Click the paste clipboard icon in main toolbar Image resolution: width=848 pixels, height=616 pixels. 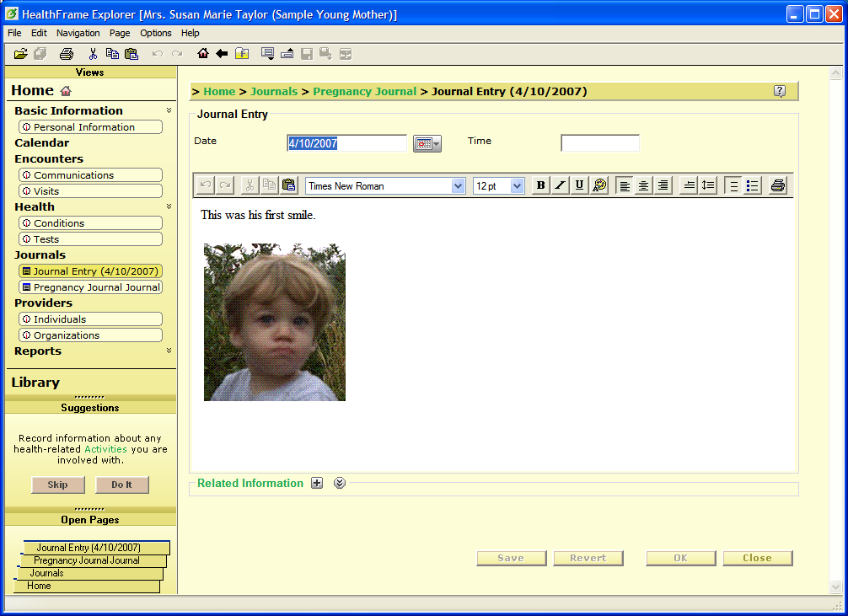[x=131, y=54]
